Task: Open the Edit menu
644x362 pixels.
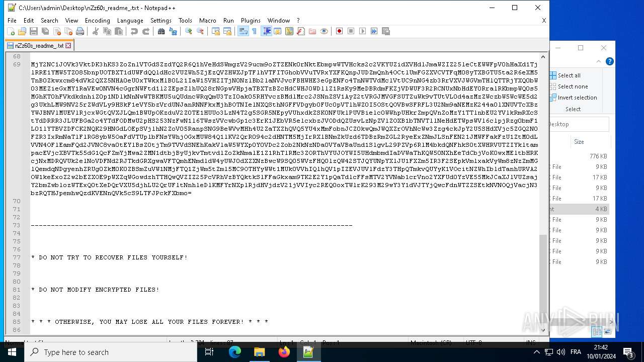Action: [x=29, y=21]
